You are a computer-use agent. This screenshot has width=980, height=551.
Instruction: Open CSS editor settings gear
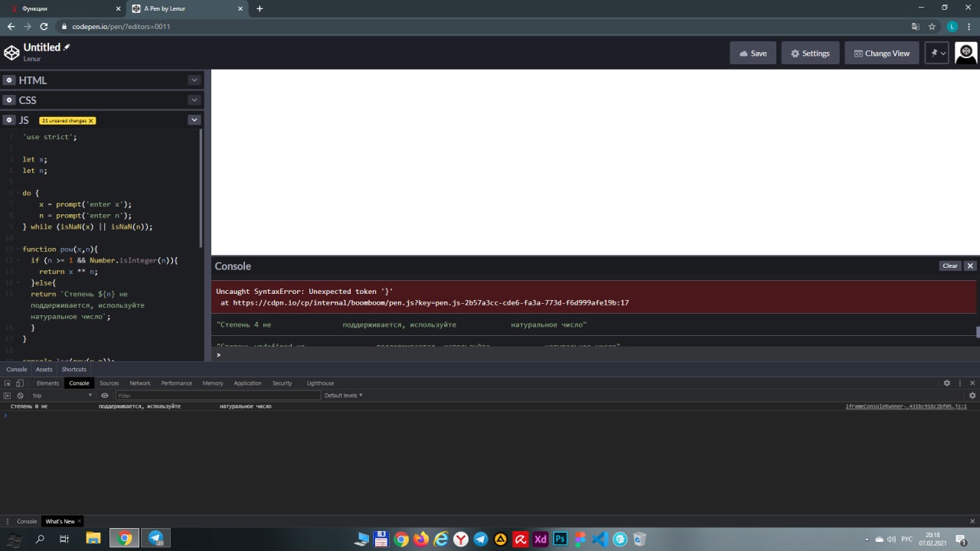8,100
